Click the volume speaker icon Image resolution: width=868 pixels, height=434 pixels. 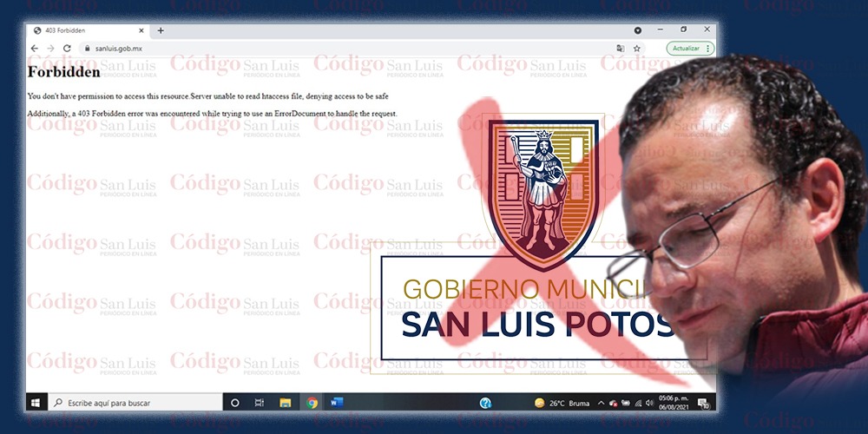point(649,403)
